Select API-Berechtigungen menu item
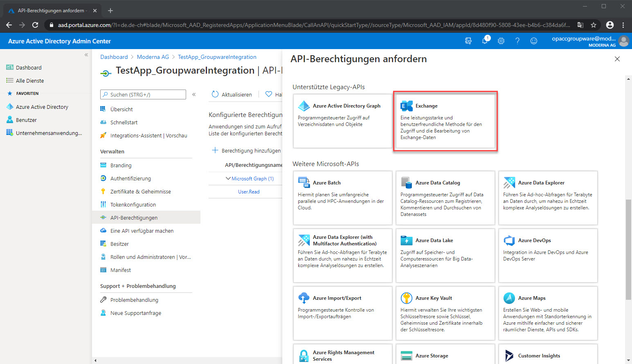Screen dimensions: 632x364 (146, 218)
